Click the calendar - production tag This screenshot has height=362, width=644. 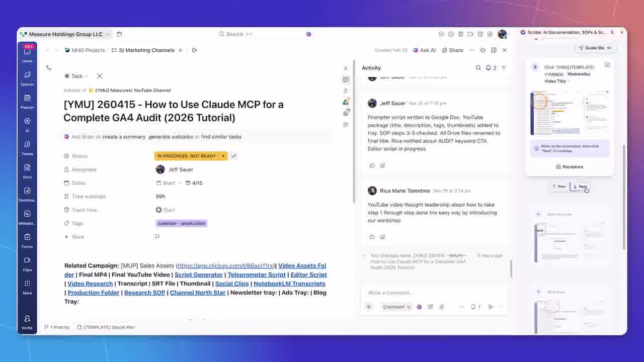[x=181, y=223]
